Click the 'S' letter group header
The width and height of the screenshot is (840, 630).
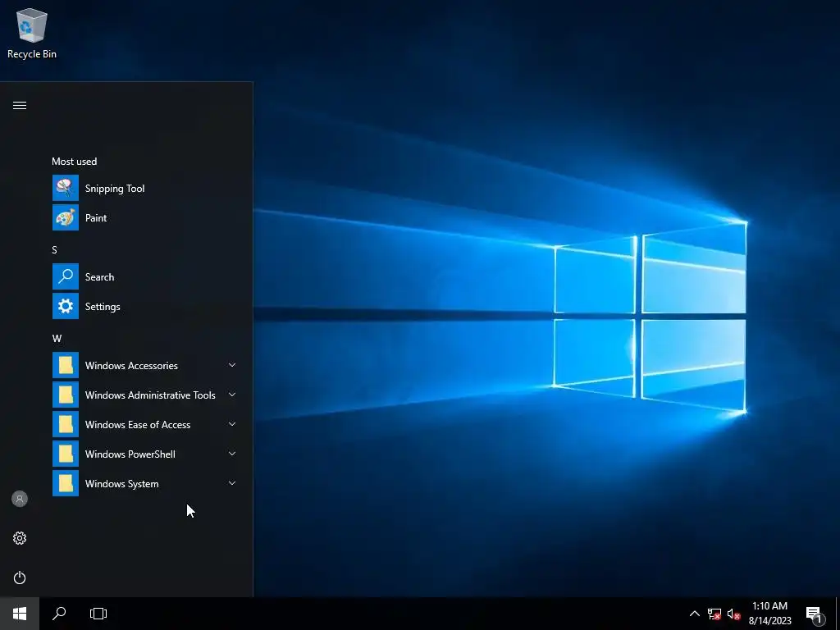point(54,249)
